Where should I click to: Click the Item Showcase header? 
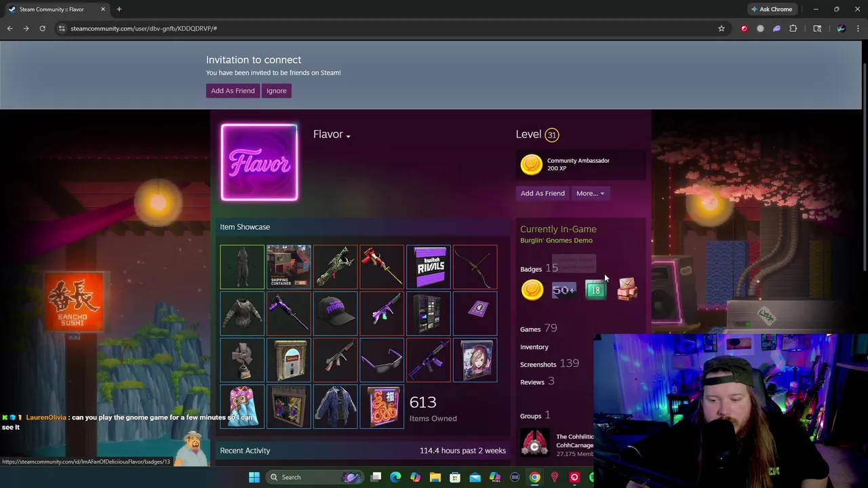pyautogui.click(x=245, y=227)
